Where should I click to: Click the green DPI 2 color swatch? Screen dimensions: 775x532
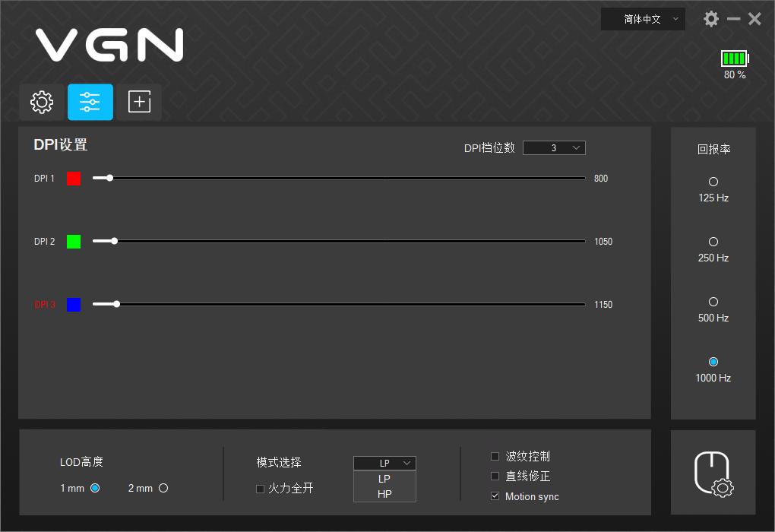pos(74,242)
